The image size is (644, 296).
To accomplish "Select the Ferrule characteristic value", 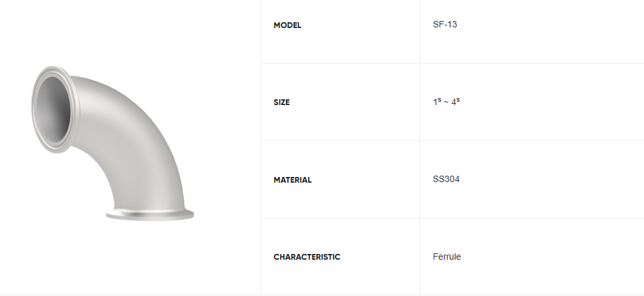I will coord(447,257).
